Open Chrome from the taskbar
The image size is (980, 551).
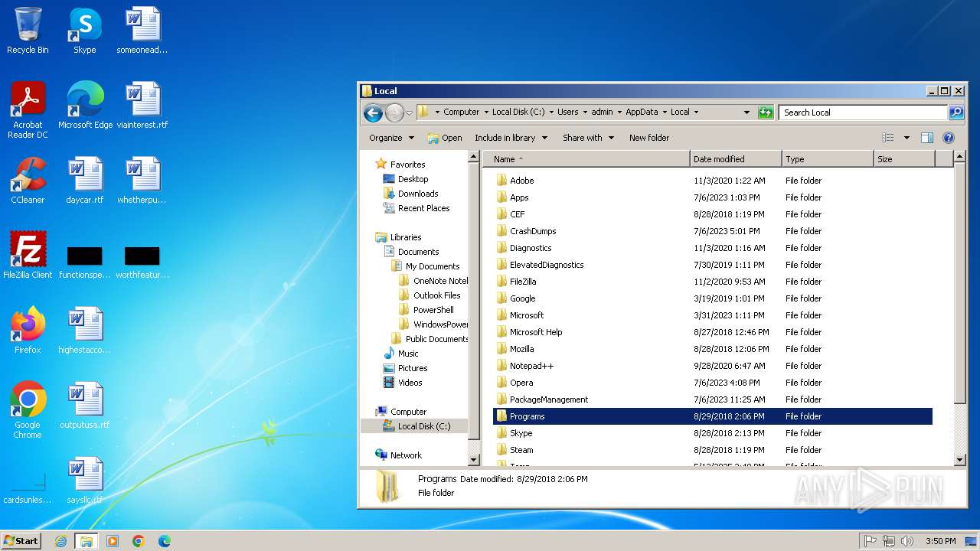point(139,541)
